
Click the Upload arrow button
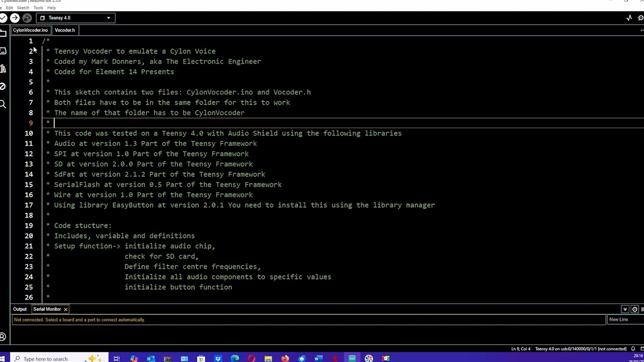click(x=15, y=18)
